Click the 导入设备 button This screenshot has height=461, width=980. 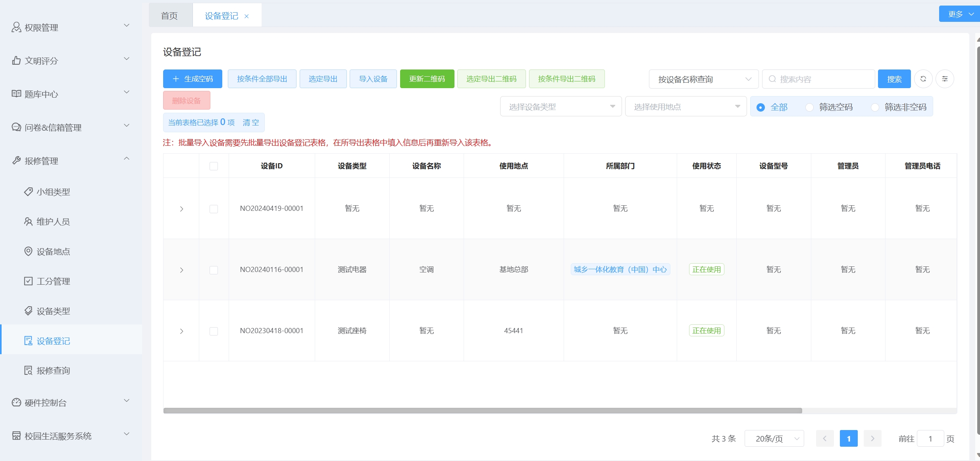(x=373, y=79)
